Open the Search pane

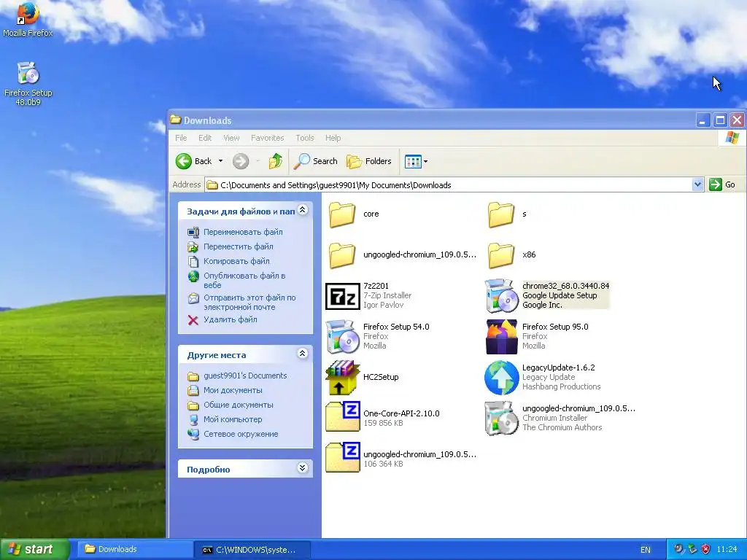click(x=315, y=161)
